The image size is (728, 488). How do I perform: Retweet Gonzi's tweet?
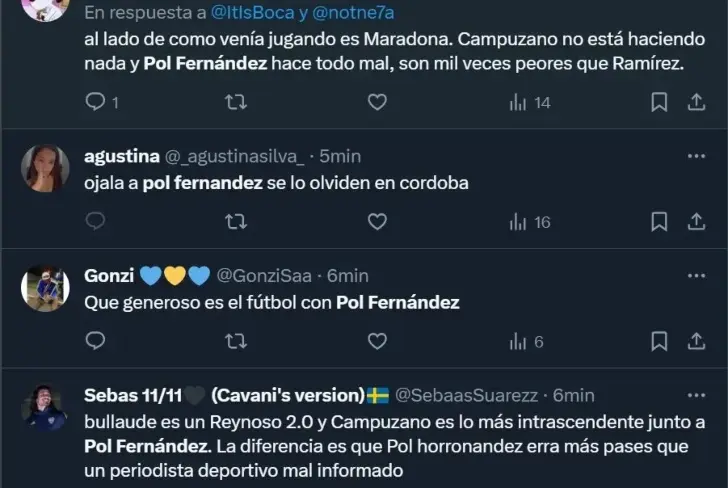tap(236, 342)
